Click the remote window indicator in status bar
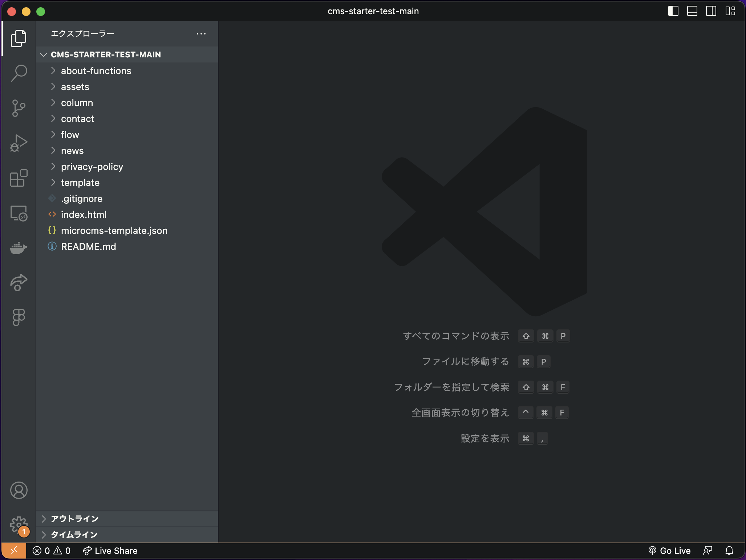746x560 pixels. pos(14,551)
